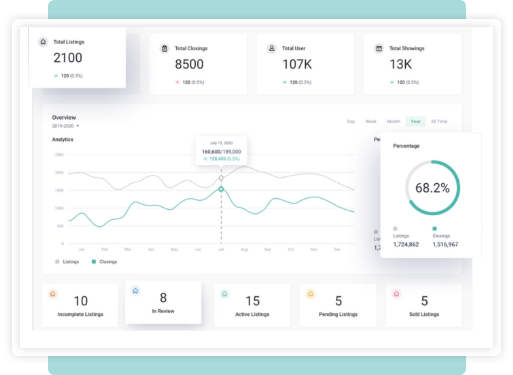
Task: Click the house icon beside Total Listings
Action: [x=43, y=42]
